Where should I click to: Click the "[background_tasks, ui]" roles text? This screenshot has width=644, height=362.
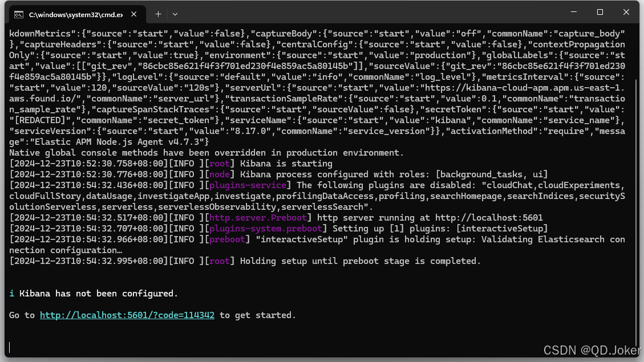click(492, 174)
